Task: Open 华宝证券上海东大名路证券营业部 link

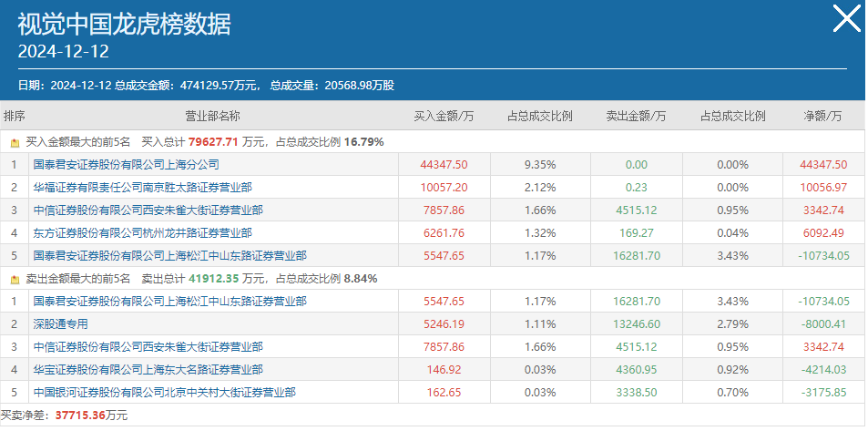Action: (x=148, y=370)
